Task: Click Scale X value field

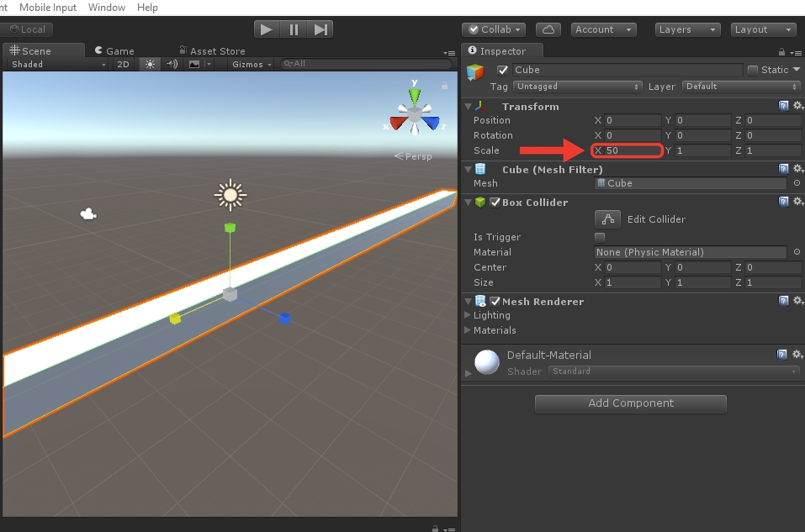Action: click(x=632, y=150)
